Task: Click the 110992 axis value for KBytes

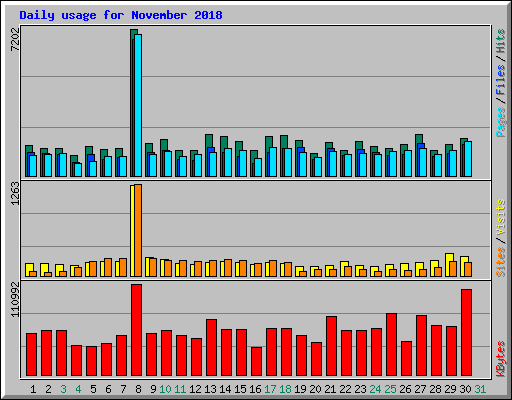Action: click(x=15, y=299)
